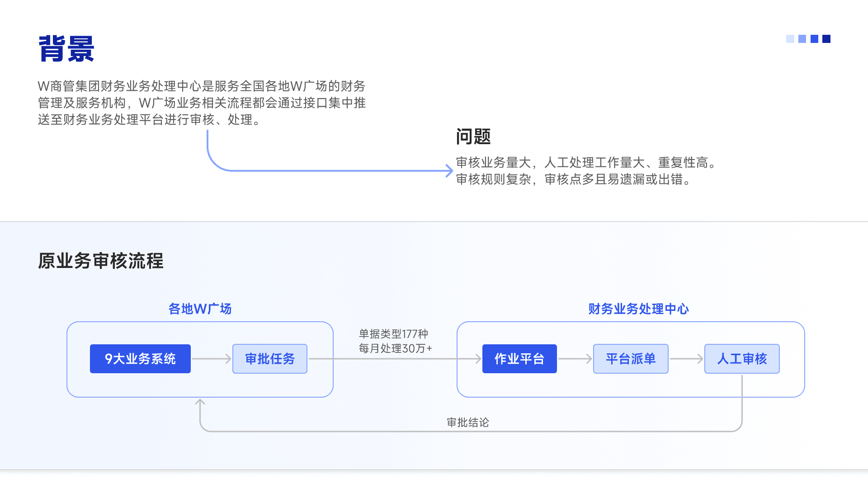Screen dimensions: 868x488
Task: Click the 作业平台 blue box
Action: [x=519, y=359]
